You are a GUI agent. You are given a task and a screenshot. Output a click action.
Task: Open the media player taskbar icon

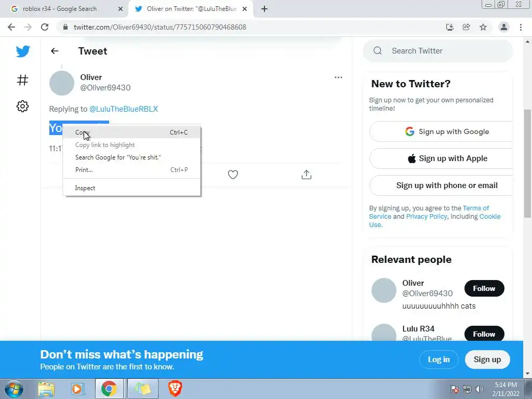[78, 389]
